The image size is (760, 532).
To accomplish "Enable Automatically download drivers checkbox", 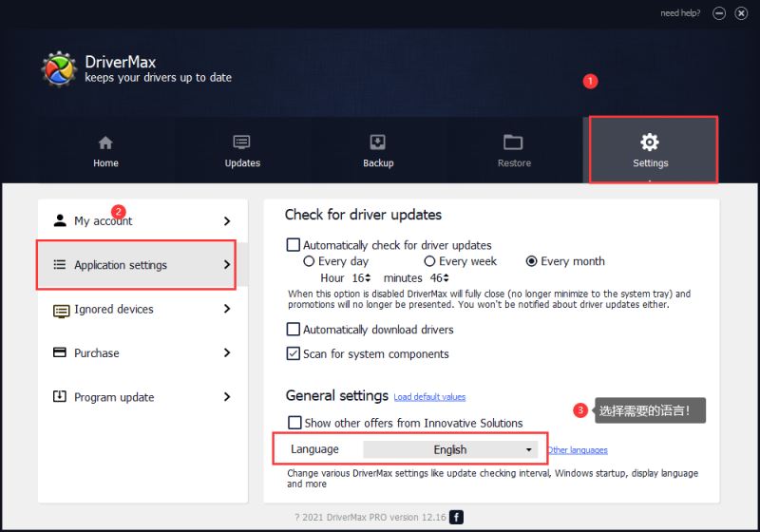I will 294,329.
